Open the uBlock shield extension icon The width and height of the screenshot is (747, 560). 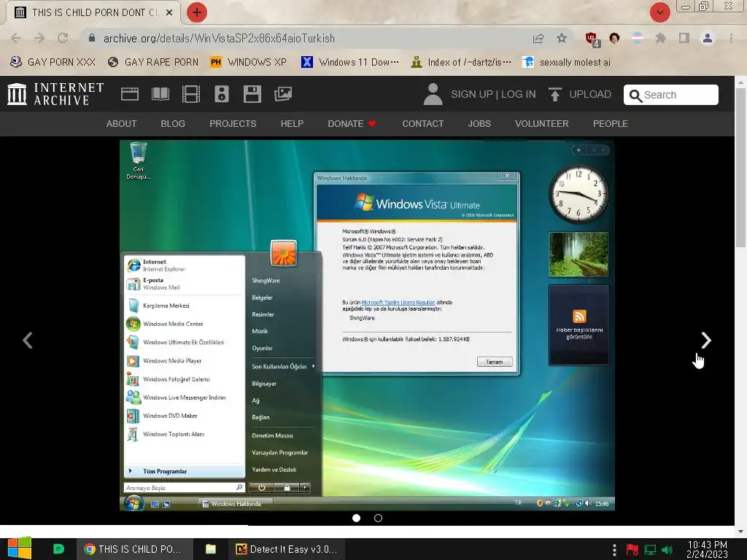(x=592, y=39)
